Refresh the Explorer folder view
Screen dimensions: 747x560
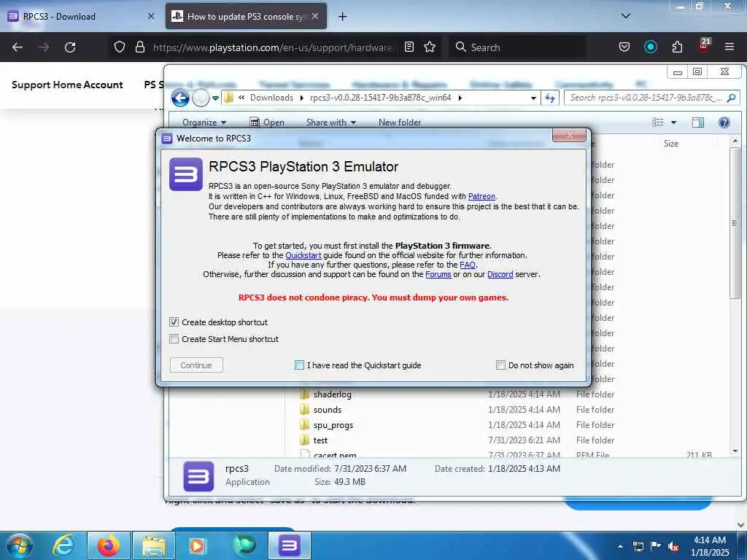(550, 98)
